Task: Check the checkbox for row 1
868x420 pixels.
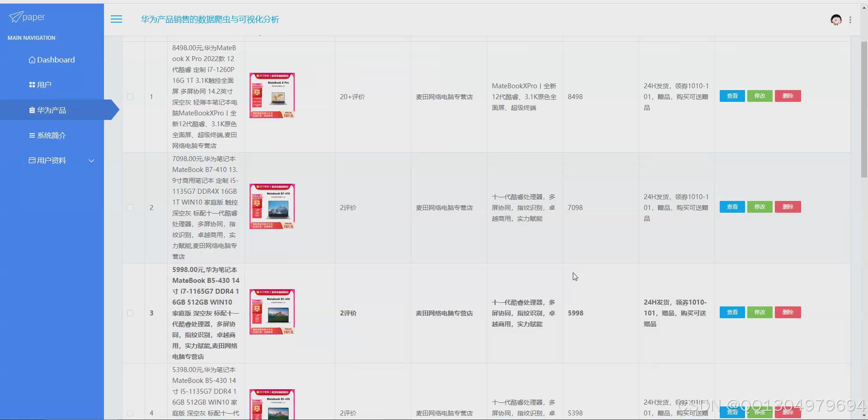Action: [x=130, y=97]
